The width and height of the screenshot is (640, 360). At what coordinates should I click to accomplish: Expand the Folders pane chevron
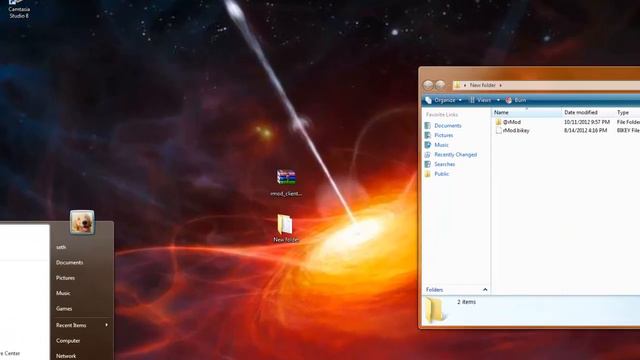pos(485,289)
